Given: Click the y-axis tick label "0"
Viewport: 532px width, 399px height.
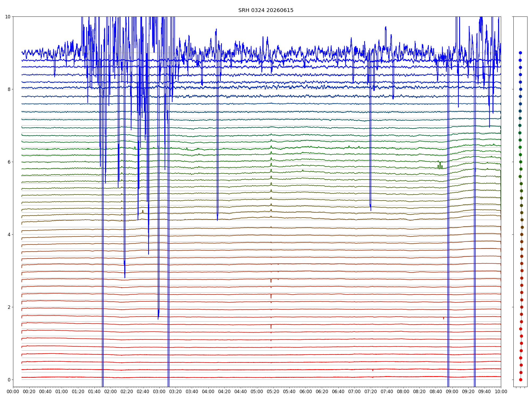Looking at the screenshot, I should [x=9, y=380].
